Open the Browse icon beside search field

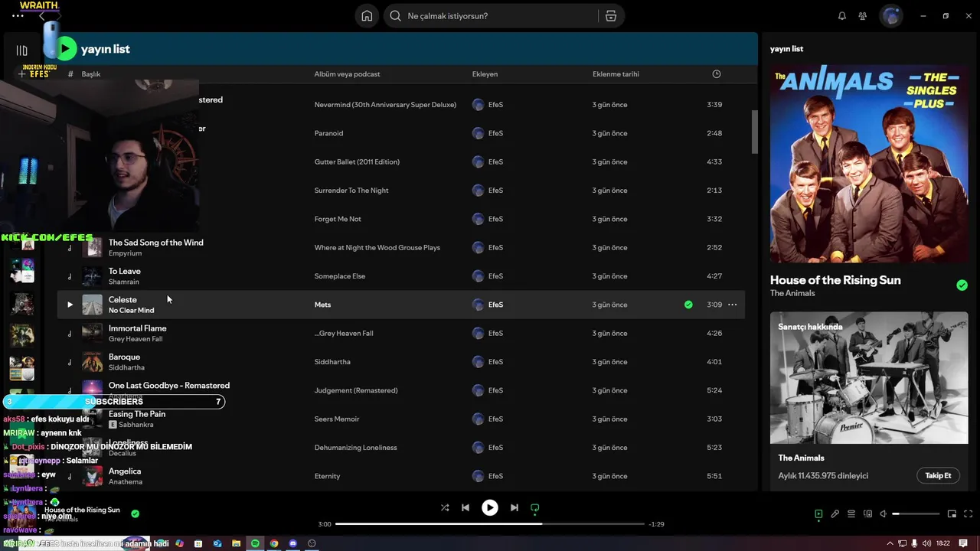tap(610, 16)
